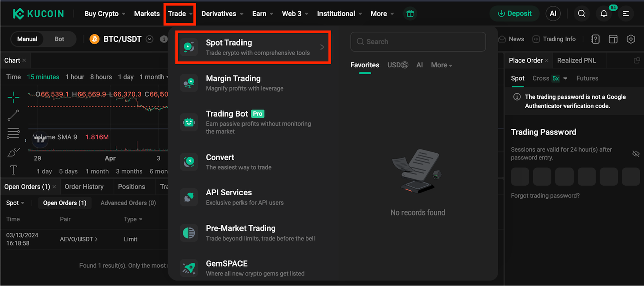This screenshot has width=644, height=286.
Task: Click the coin search input field
Action: click(418, 42)
